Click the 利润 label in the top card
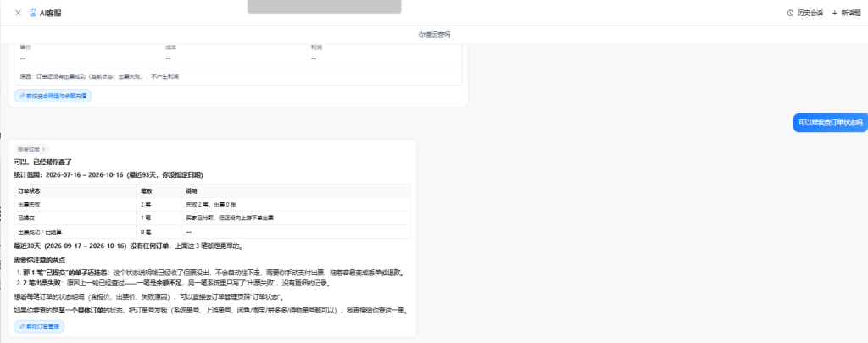Image resolution: width=868 pixels, height=343 pixels. click(x=317, y=47)
